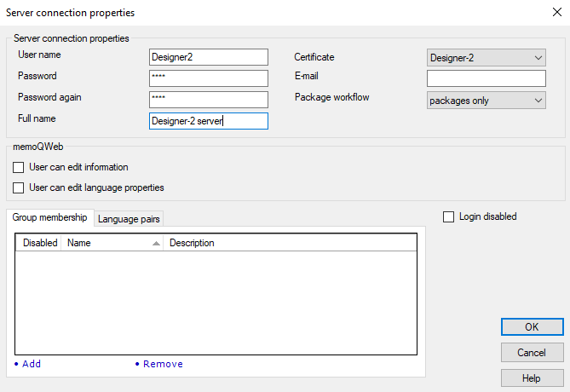Enable User can edit information checkbox
Viewport: 570px width, 392px height.
click(x=19, y=168)
